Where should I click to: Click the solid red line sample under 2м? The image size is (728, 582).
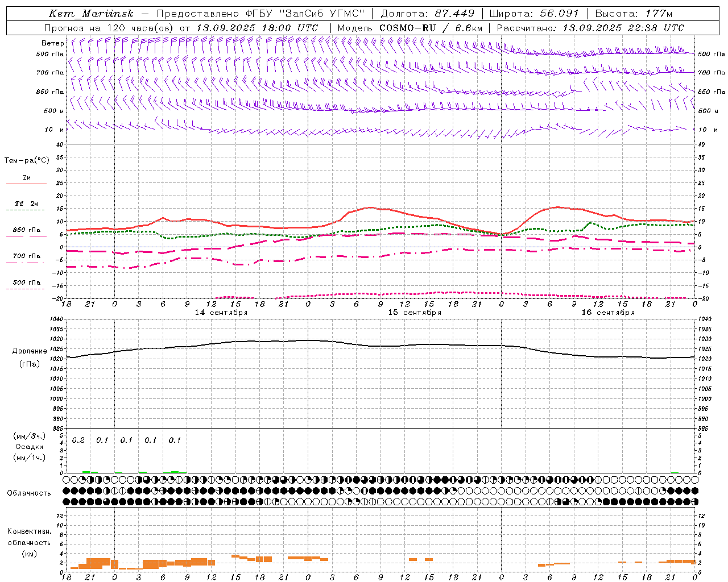[26, 184]
